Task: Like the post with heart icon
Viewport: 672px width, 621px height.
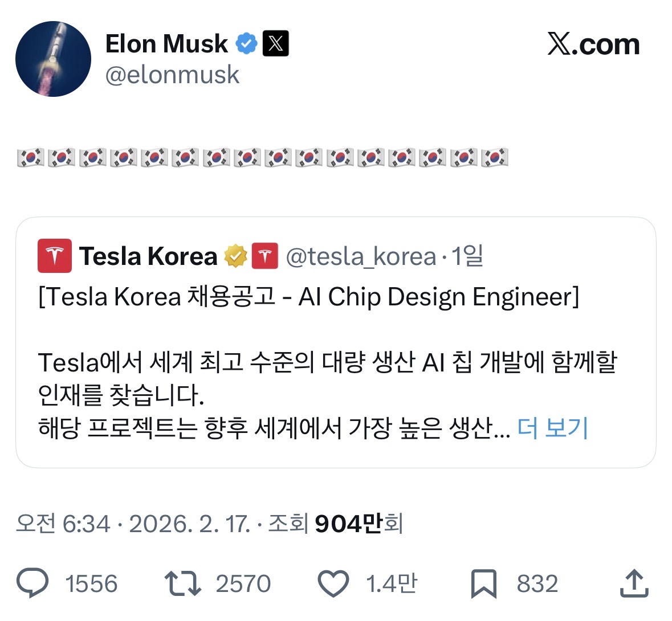Action: click(x=333, y=583)
